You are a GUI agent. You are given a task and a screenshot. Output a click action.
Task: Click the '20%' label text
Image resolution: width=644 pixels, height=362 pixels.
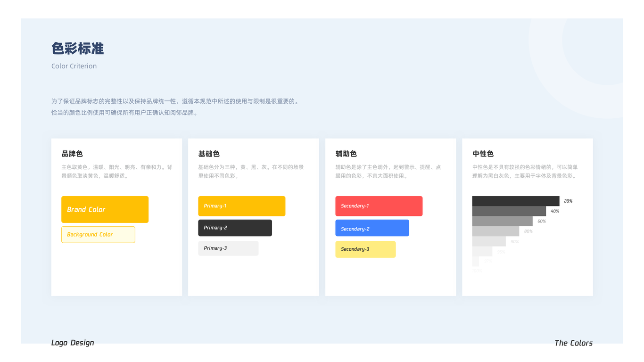click(x=568, y=201)
